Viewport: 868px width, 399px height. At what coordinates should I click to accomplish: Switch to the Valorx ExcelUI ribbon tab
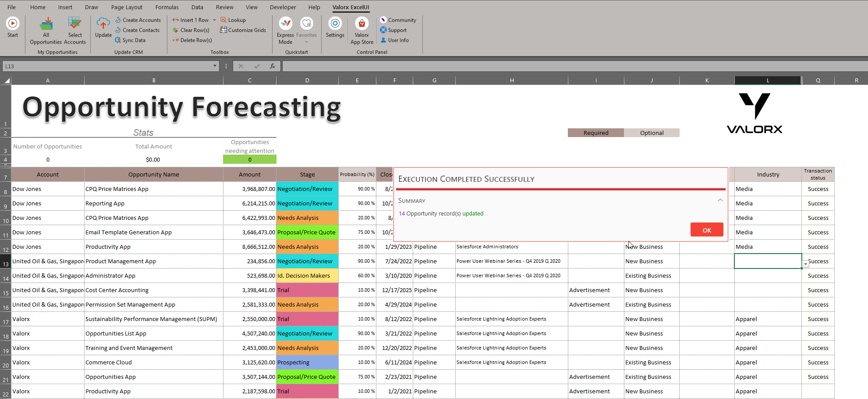[x=351, y=7]
